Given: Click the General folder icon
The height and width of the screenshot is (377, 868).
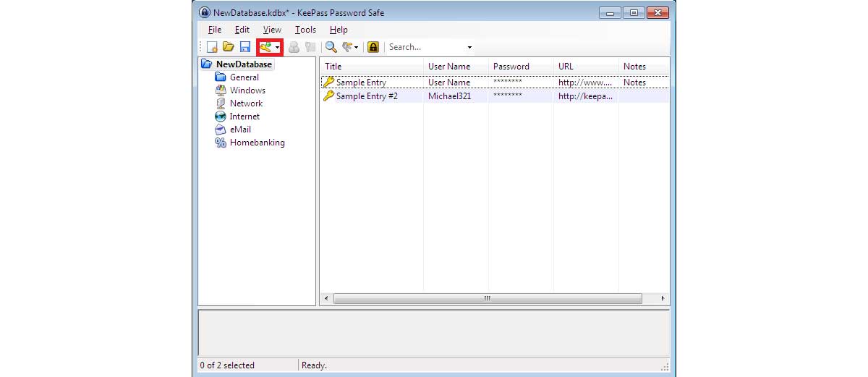Looking at the screenshot, I should coord(221,77).
